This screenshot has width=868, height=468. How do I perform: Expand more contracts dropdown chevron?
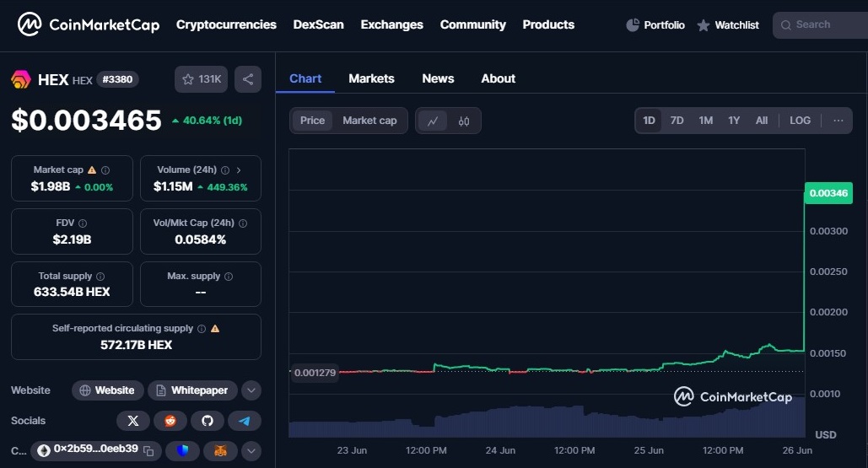click(251, 451)
